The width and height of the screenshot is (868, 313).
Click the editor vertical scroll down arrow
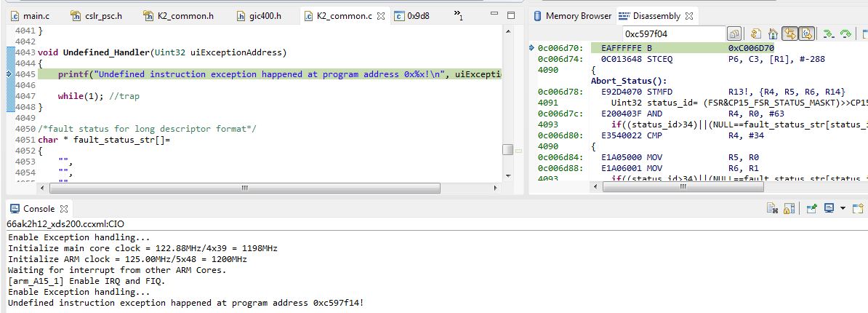[x=507, y=176]
